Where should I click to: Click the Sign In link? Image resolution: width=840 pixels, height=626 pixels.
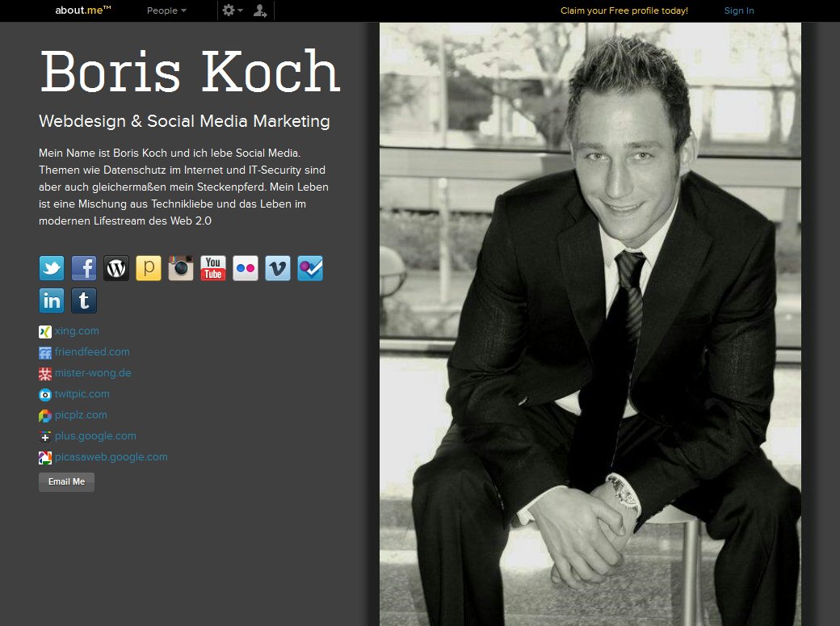click(739, 11)
